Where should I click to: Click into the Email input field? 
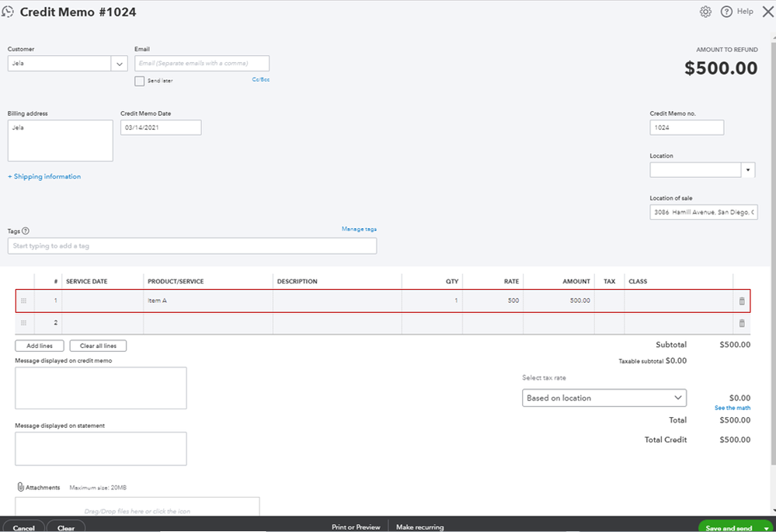[x=202, y=64]
